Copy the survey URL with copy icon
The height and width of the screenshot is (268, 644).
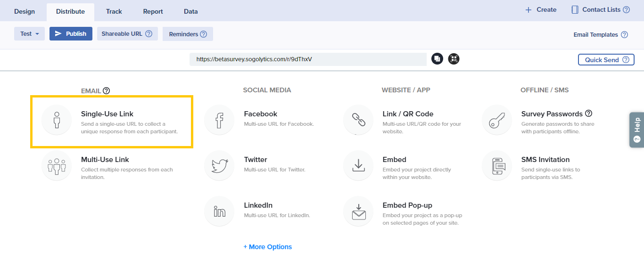click(x=437, y=59)
